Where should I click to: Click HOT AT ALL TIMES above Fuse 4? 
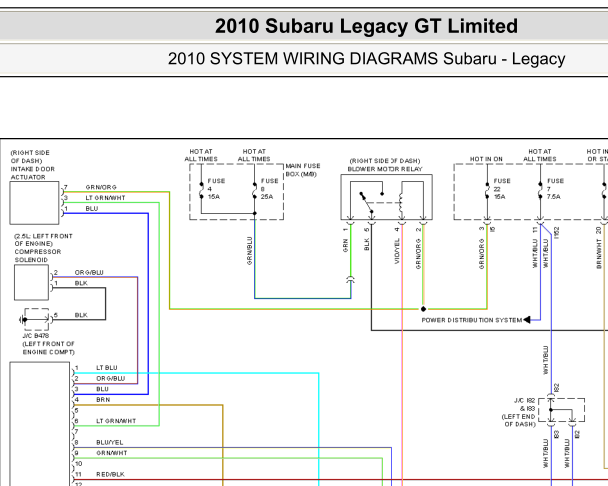click(x=201, y=155)
